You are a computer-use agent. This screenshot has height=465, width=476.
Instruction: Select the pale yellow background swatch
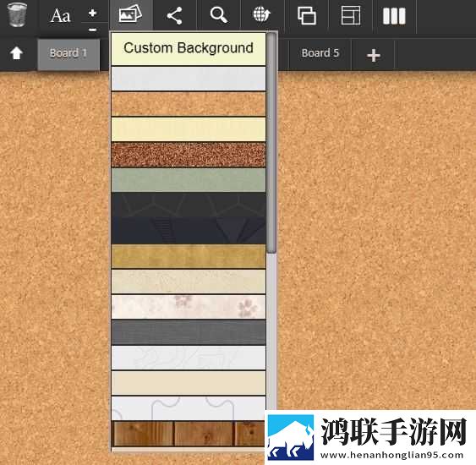[189, 129]
